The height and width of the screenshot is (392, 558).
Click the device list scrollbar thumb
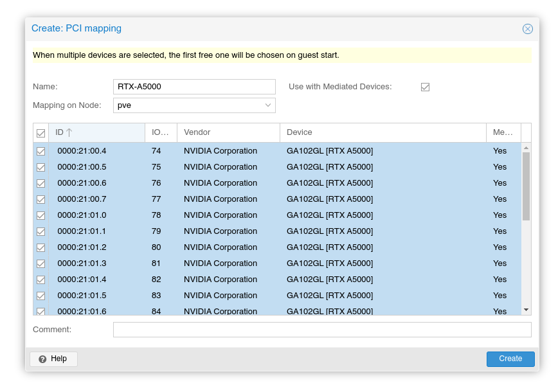tap(526, 186)
